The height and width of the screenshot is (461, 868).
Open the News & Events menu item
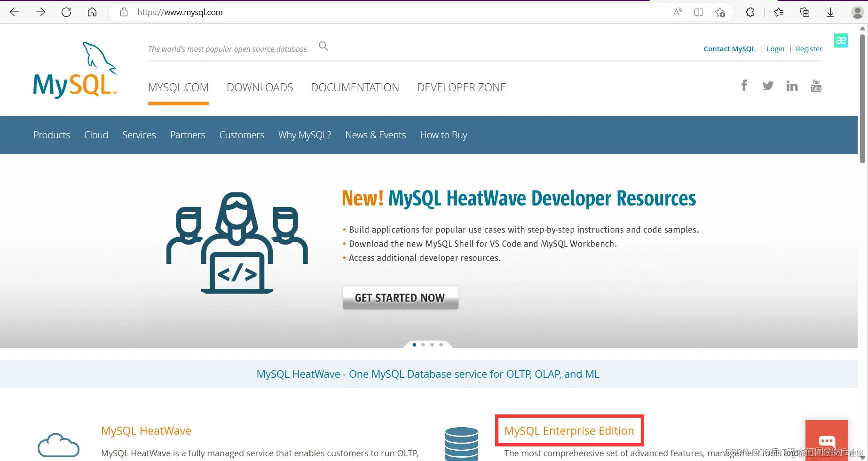tap(375, 135)
